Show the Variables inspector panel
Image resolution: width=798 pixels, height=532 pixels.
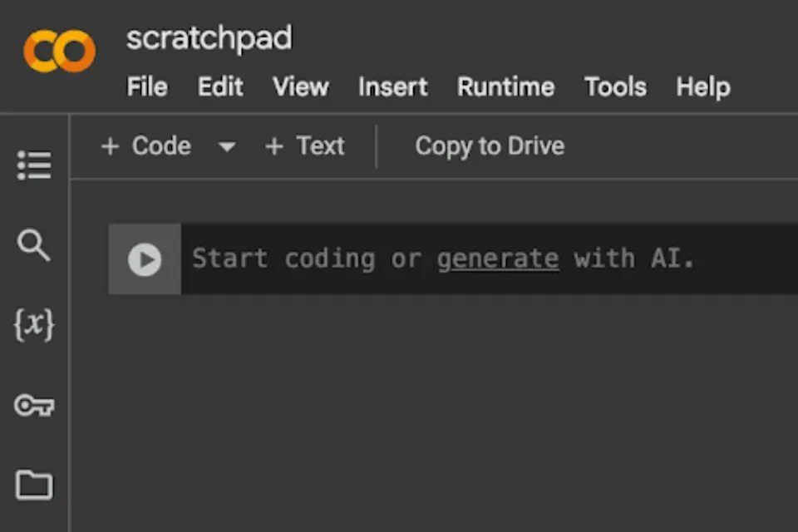34,325
